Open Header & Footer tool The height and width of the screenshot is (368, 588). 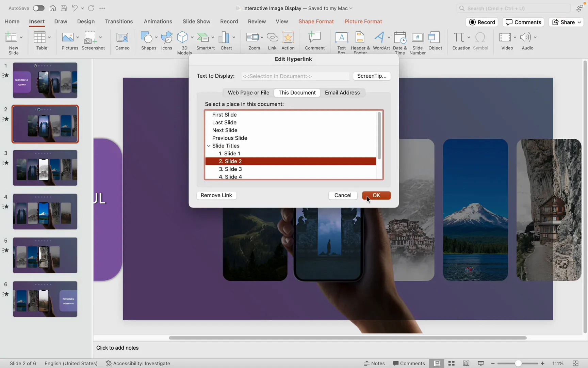click(x=360, y=37)
